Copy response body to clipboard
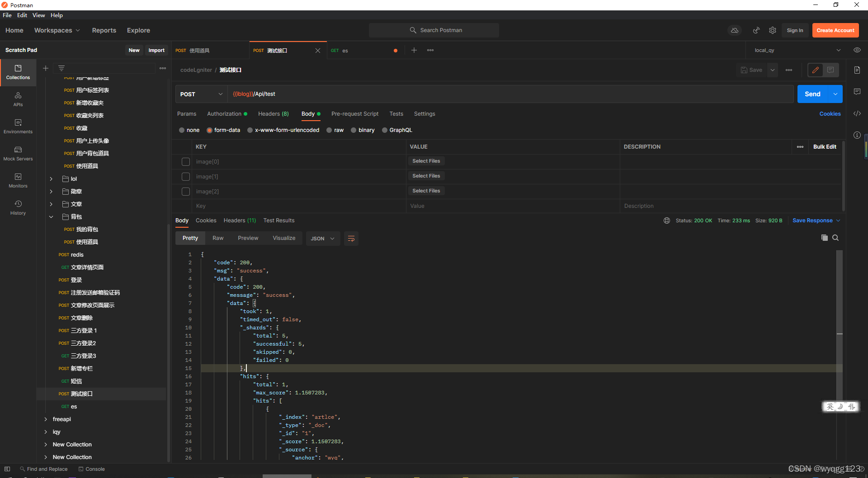 click(825, 238)
